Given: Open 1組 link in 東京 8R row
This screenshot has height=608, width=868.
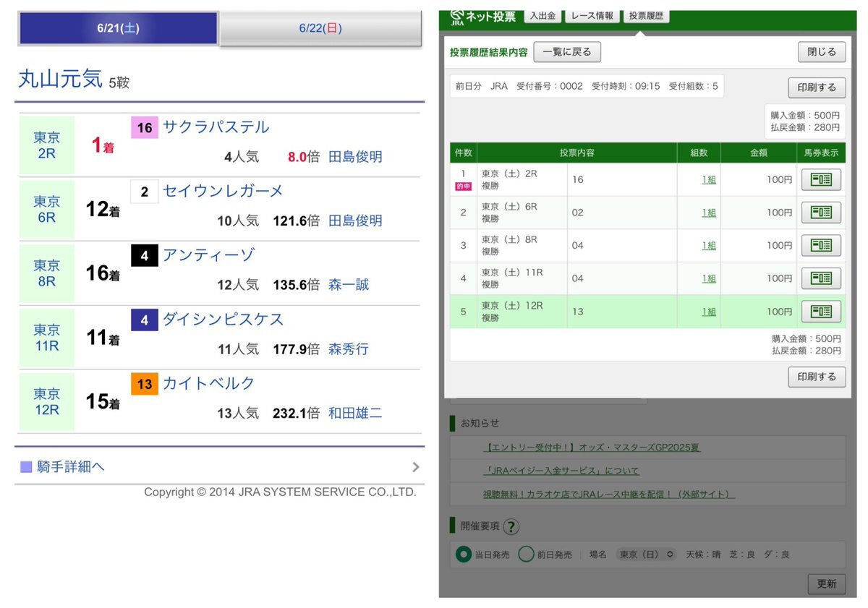Looking at the screenshot, I should pos(709,246).
